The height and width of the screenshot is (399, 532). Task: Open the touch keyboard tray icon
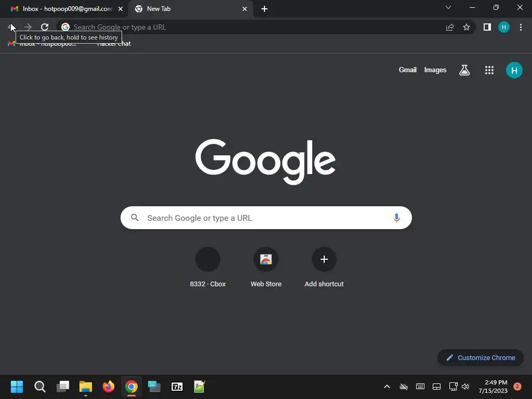tap(420, 387)
